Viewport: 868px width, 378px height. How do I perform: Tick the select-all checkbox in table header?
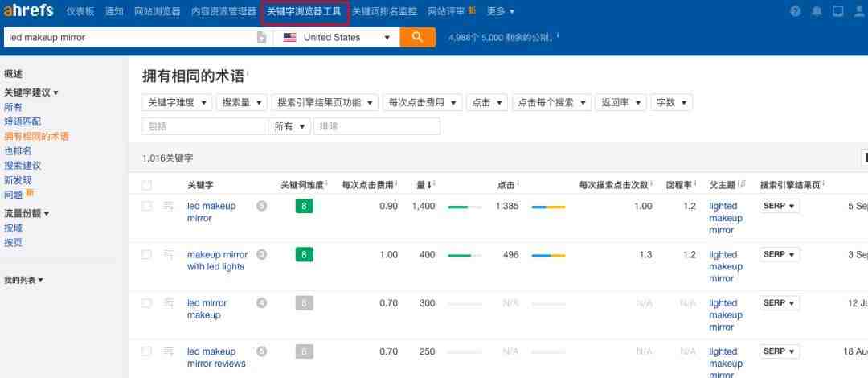click(146, 185)
